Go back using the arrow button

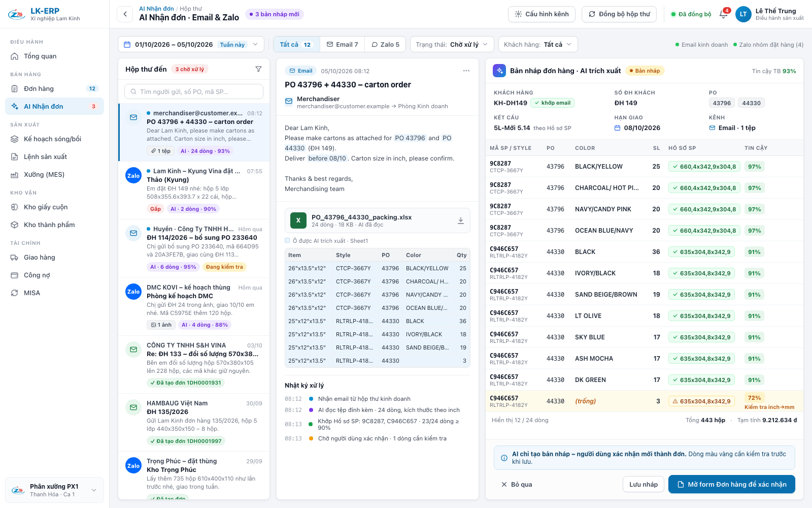click(x=125, y=14)
